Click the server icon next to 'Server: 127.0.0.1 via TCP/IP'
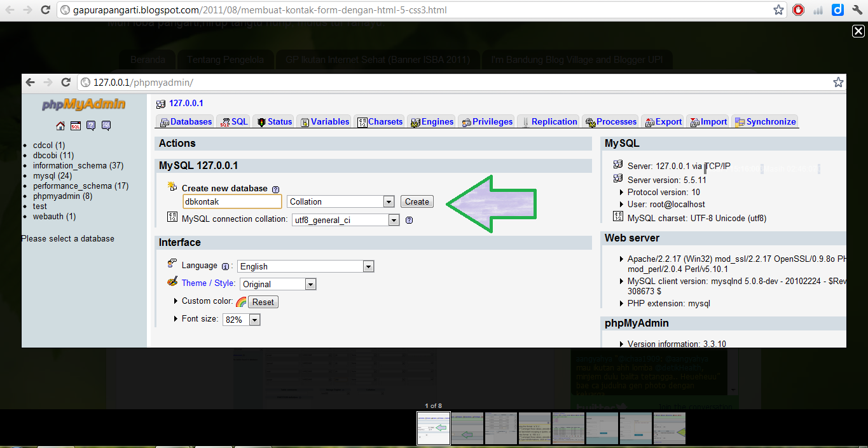Viewport: 868px width, 448px height. [617, 165]
